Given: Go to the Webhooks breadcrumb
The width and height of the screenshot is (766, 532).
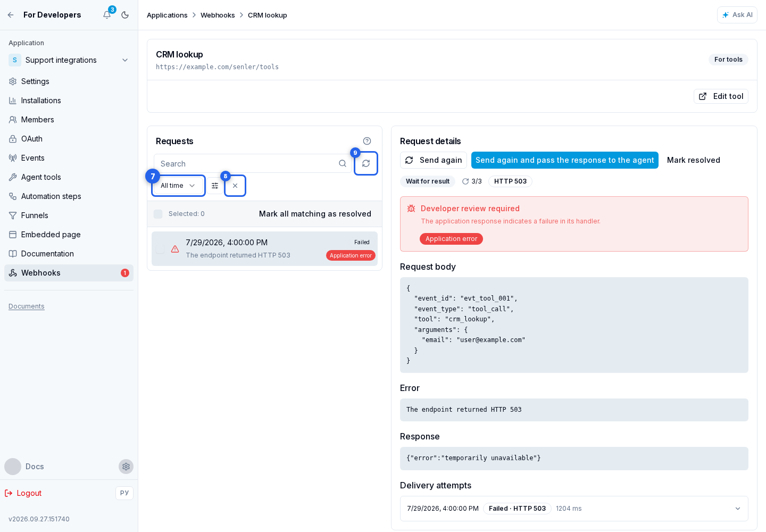Looking at the screenshot, I should point(218,15).
